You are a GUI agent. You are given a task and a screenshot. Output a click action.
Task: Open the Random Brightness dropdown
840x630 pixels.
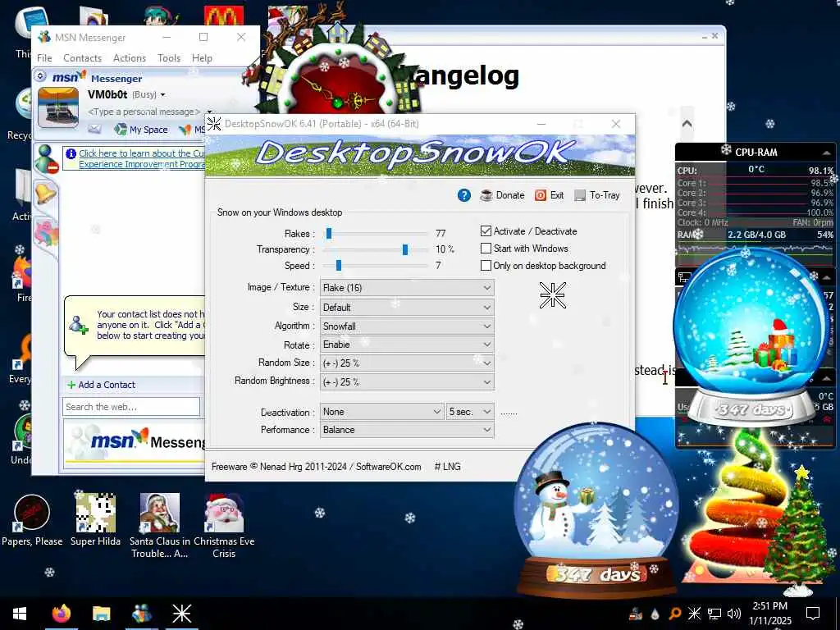tap(407, 381)
